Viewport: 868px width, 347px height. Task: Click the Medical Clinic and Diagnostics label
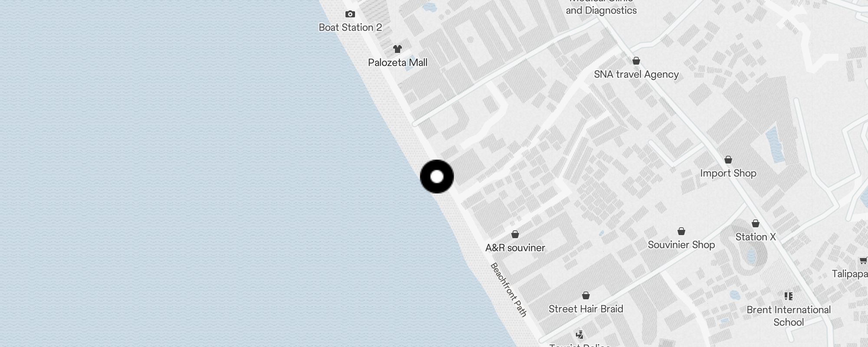pos(601,7)
